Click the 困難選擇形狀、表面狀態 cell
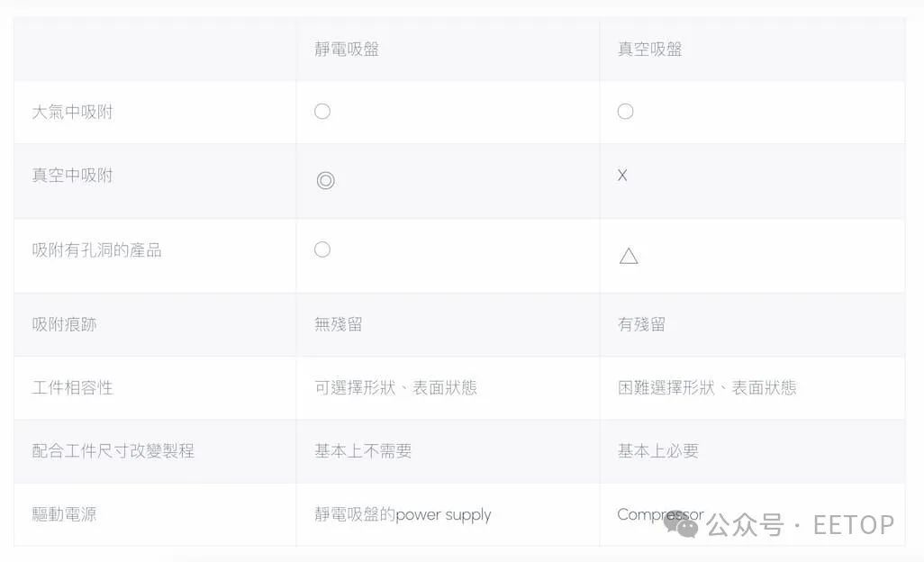This screenshot has height=562, width=924. pyautogui.click(x=707, y=387)
